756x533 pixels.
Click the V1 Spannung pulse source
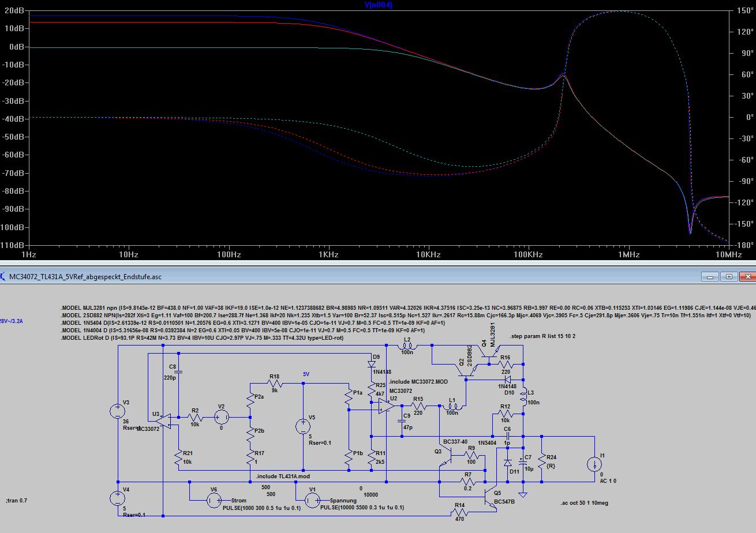pyautogui.click(x=312, y=501)
